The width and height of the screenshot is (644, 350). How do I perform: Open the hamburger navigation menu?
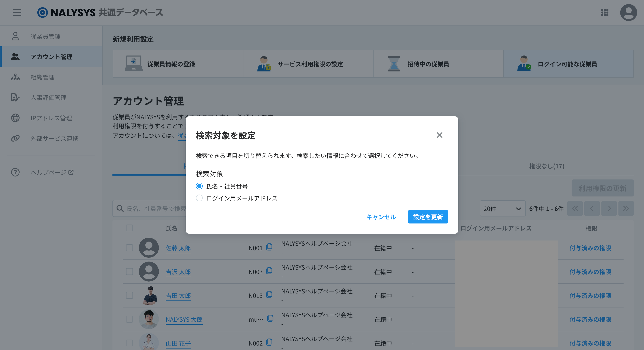(x=17, y=13)
